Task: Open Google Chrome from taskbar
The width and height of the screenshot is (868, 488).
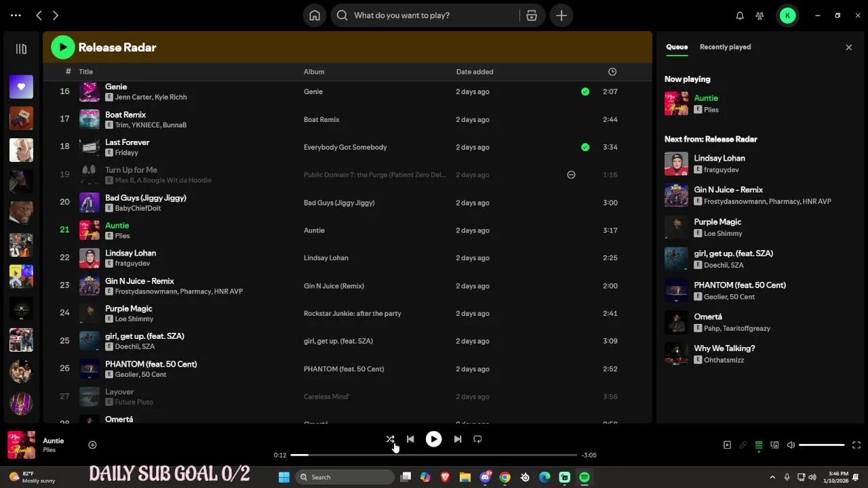Action: [x=505, y=477]
